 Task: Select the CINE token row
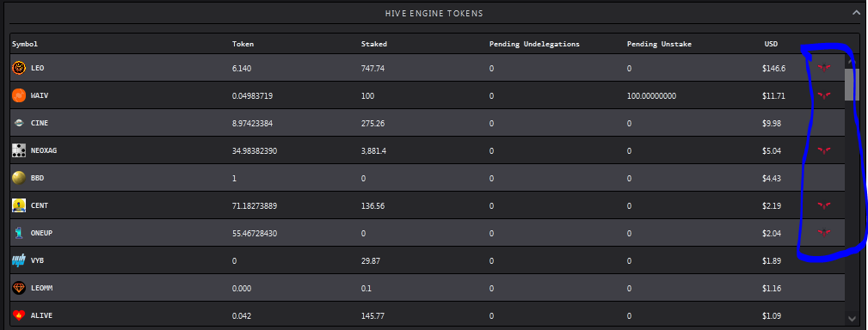428,123
